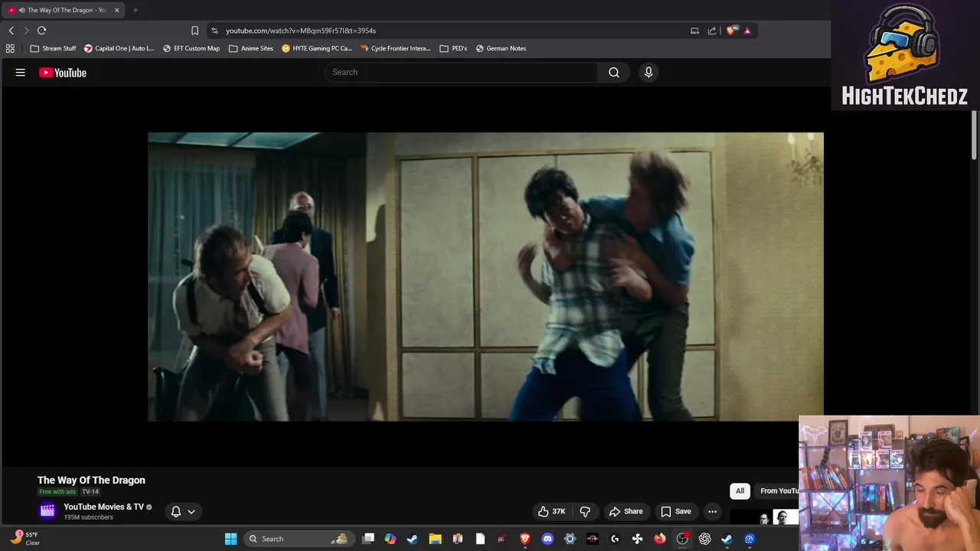Share The Way Of The Dragon
Viewport: 980px width, 551px height.
pos(626,511)
